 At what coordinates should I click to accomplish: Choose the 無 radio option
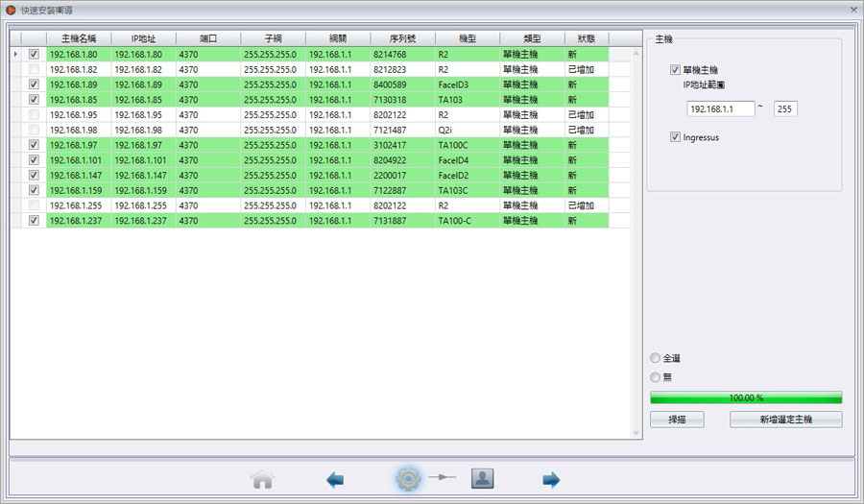(656, 377)
